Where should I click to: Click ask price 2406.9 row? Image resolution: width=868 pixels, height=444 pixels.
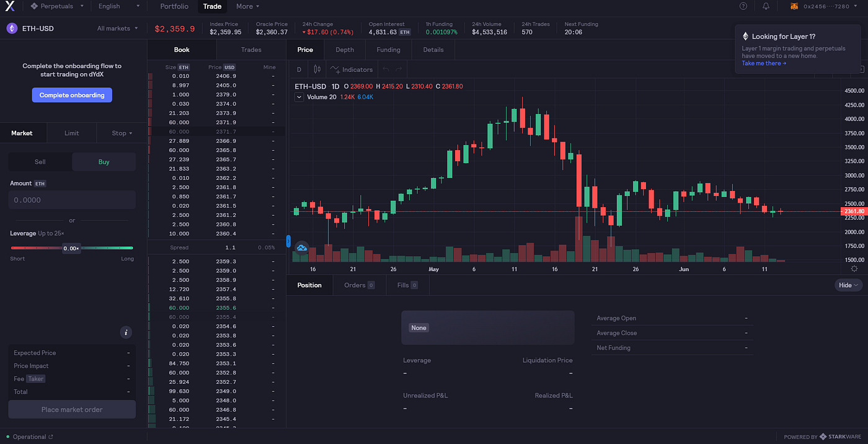click(216, 76)
